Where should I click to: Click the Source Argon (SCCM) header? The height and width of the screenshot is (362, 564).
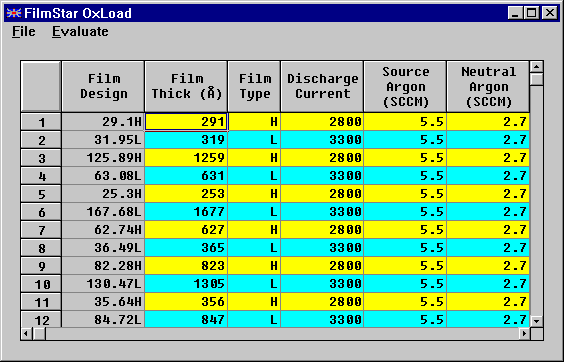[x=405, y=86]
